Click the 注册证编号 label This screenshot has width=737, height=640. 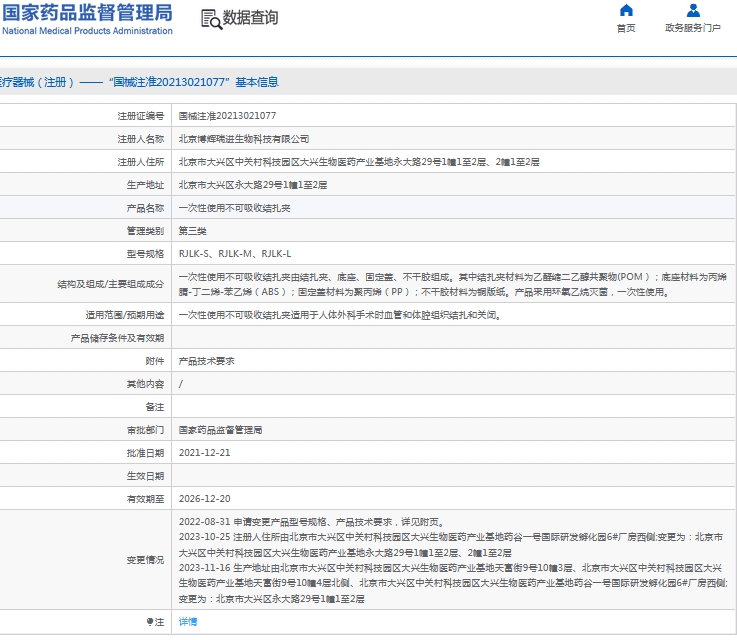[x=141, y=116]
